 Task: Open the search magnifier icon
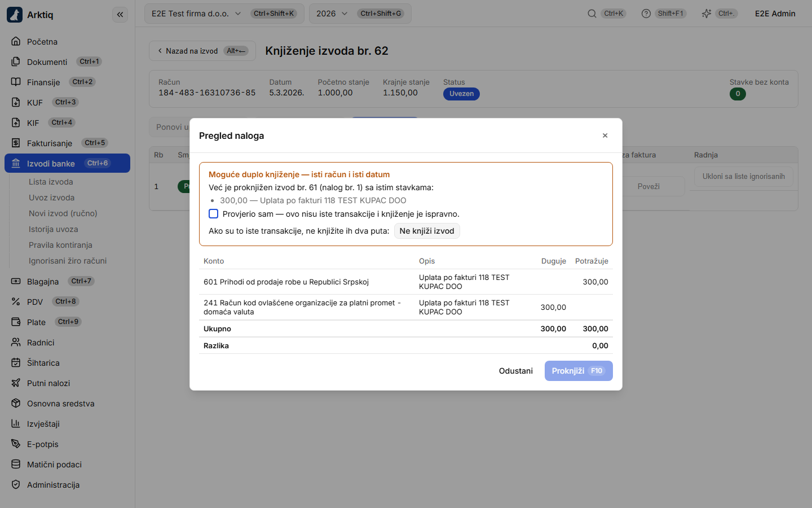coord(592,14)
